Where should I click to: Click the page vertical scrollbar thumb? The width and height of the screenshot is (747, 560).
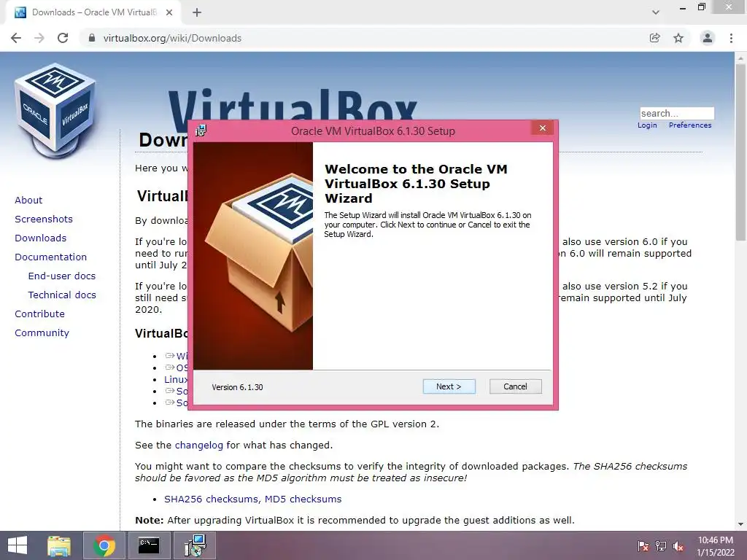click(x=740, y=152)
